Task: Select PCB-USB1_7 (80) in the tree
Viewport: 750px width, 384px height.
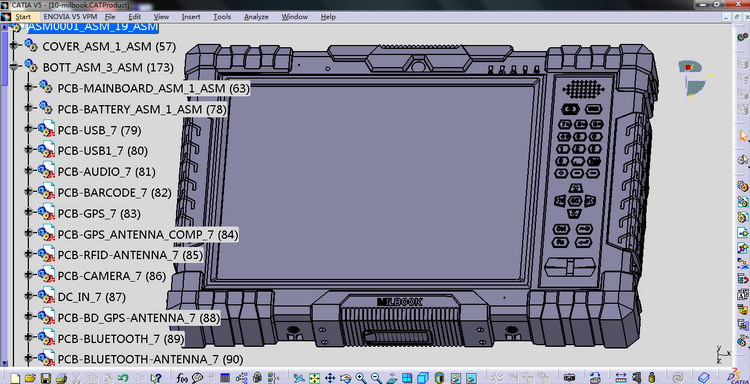Action: click(x=102, y=151)
